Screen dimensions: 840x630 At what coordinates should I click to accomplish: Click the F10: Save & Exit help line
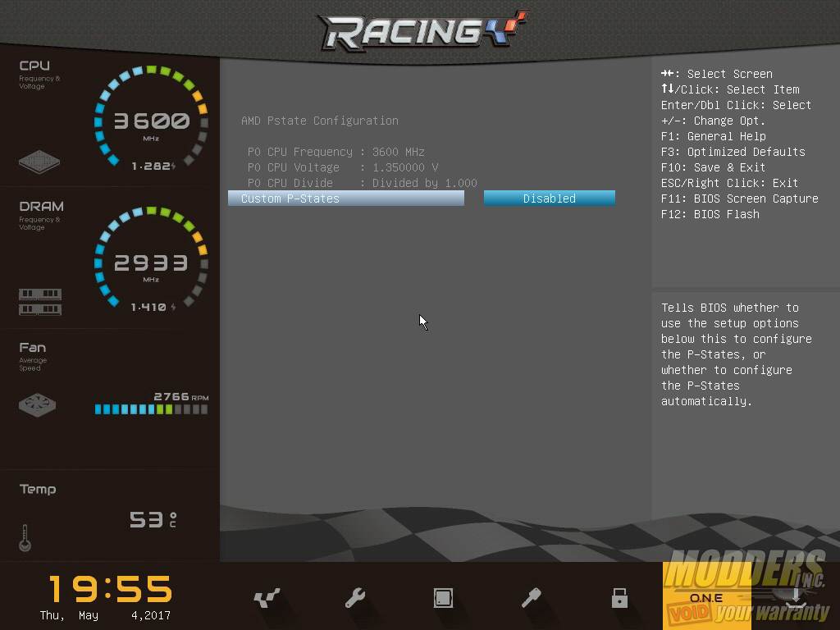[713, 167]
